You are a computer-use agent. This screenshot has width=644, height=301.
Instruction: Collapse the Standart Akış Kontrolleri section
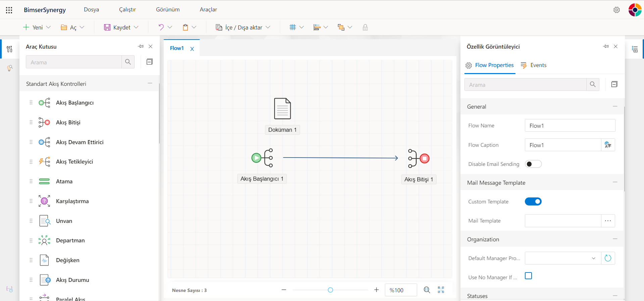150,83
